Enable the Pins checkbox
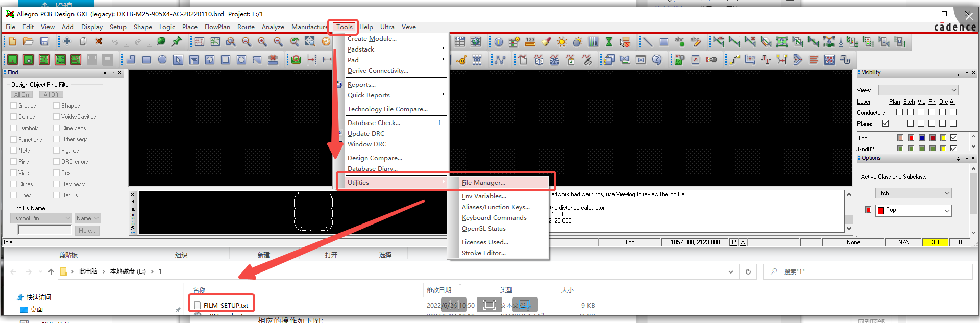The height and width of the screenshot is (323, 980). coord(14,162)
